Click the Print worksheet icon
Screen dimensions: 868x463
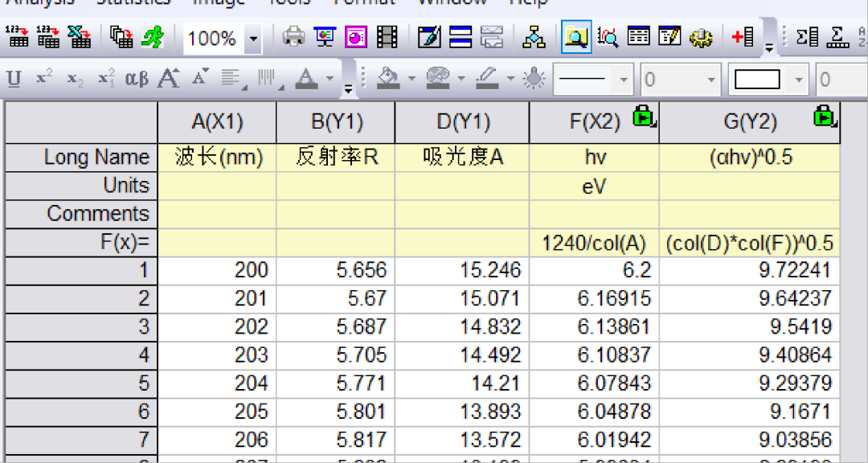click(x=293, y=37)
